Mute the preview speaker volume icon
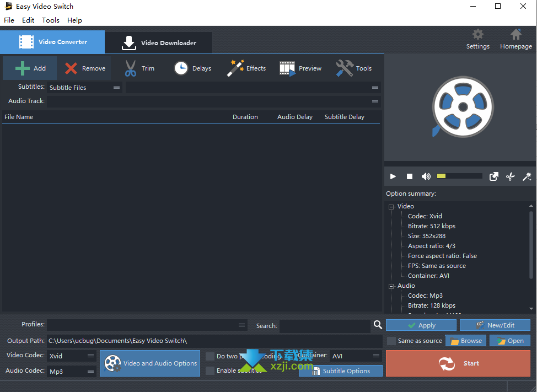 click(426, 176)
